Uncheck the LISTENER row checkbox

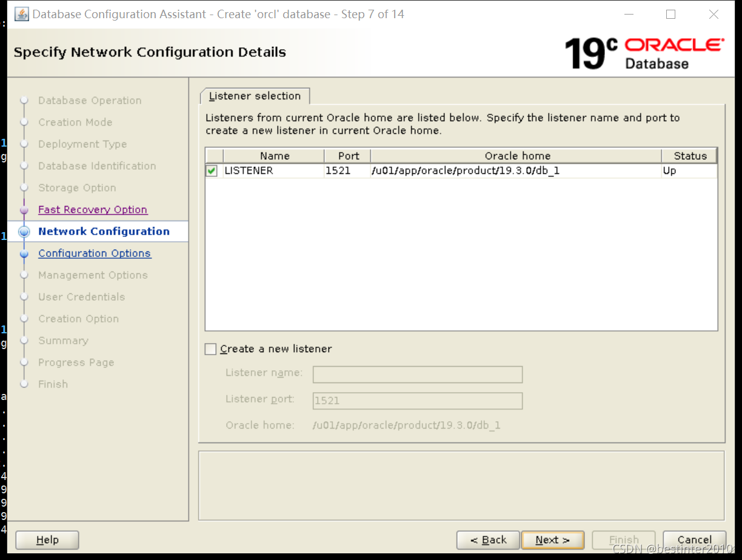pyautogui.click(x=212, y=171)
